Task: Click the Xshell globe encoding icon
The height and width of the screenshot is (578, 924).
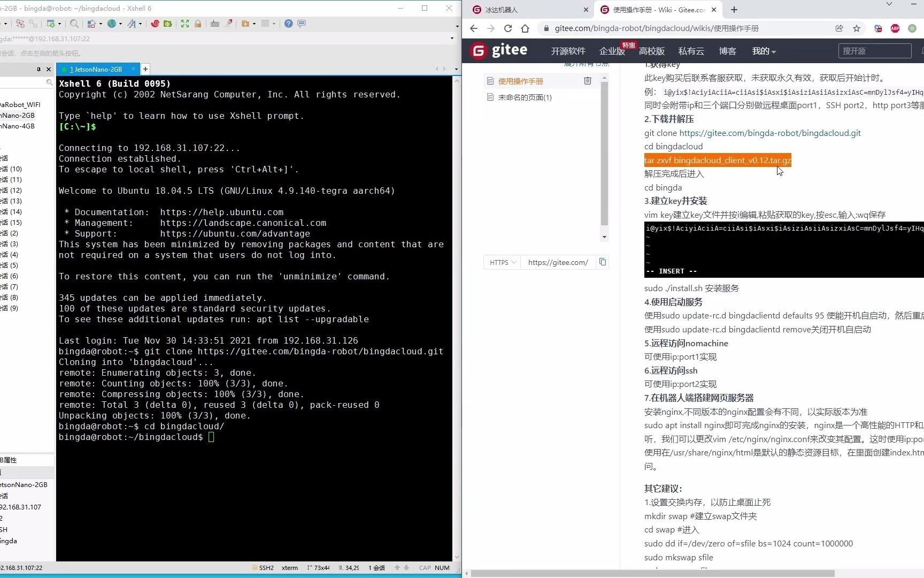Action: point(112,24)
